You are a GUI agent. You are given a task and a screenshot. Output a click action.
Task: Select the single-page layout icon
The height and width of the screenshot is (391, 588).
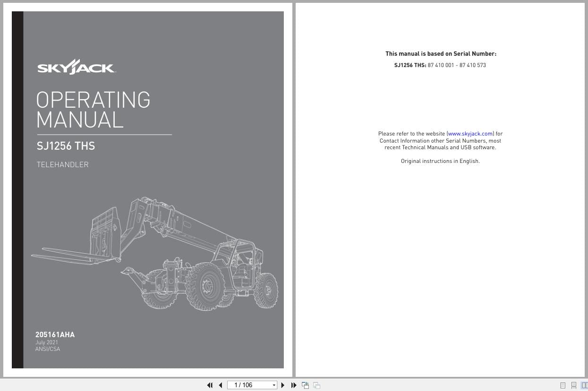point(563,385)
